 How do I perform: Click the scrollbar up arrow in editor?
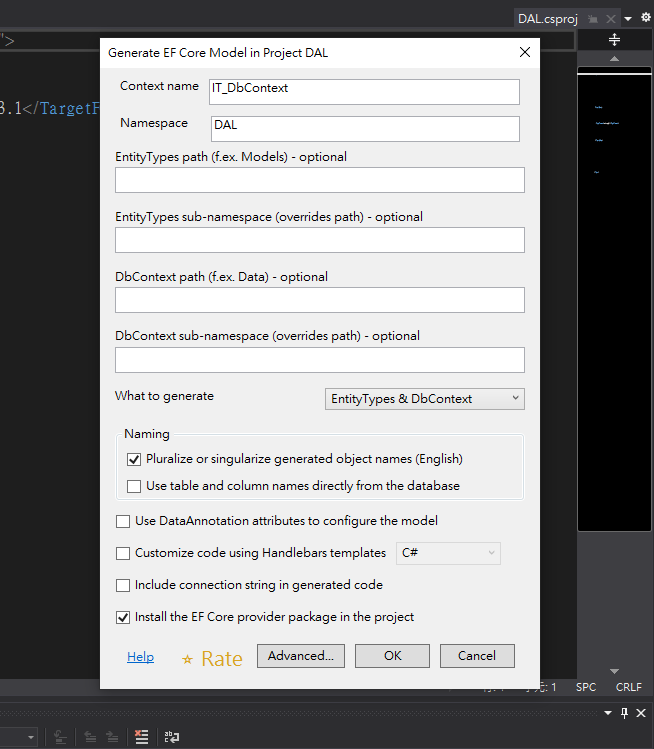point(614,58)
